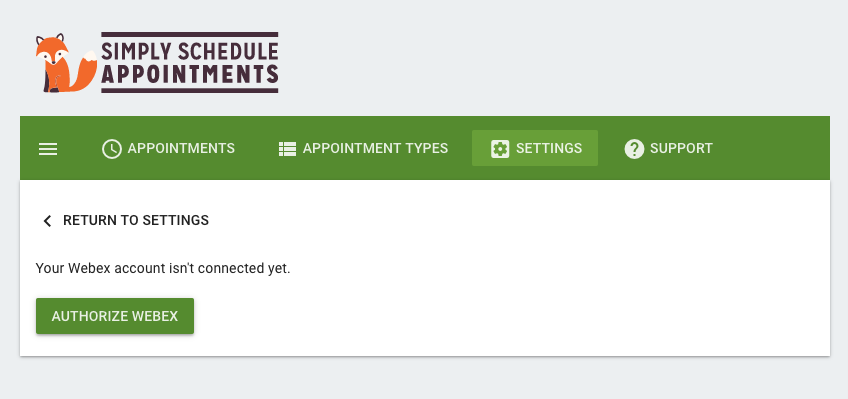This screenshot has height=399, width=848.
Task: Click the Simply Schedule wordmark text
Action: pos(190,51)
